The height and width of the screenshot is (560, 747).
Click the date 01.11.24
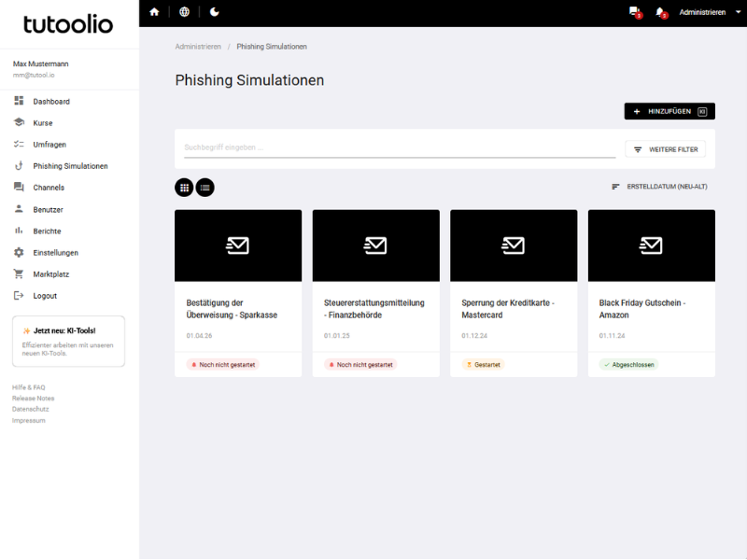pos(613,336)
